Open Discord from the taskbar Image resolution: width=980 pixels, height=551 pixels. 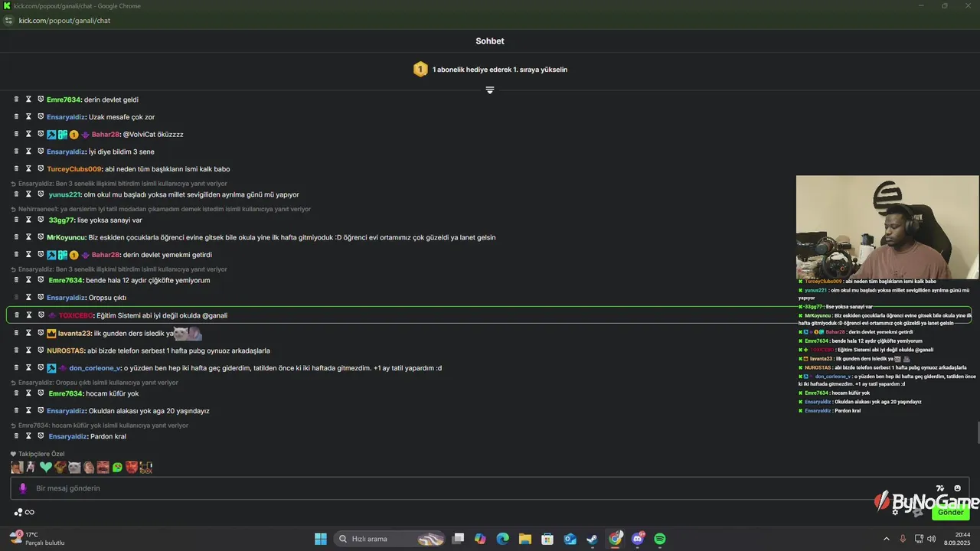pos(638,539)
